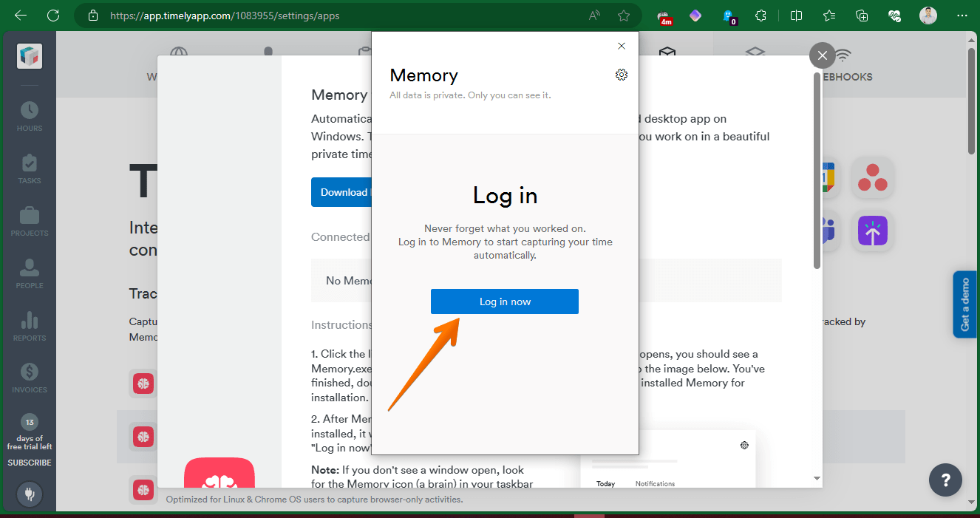Open Projects in Timely sidebar

point(30,222)
